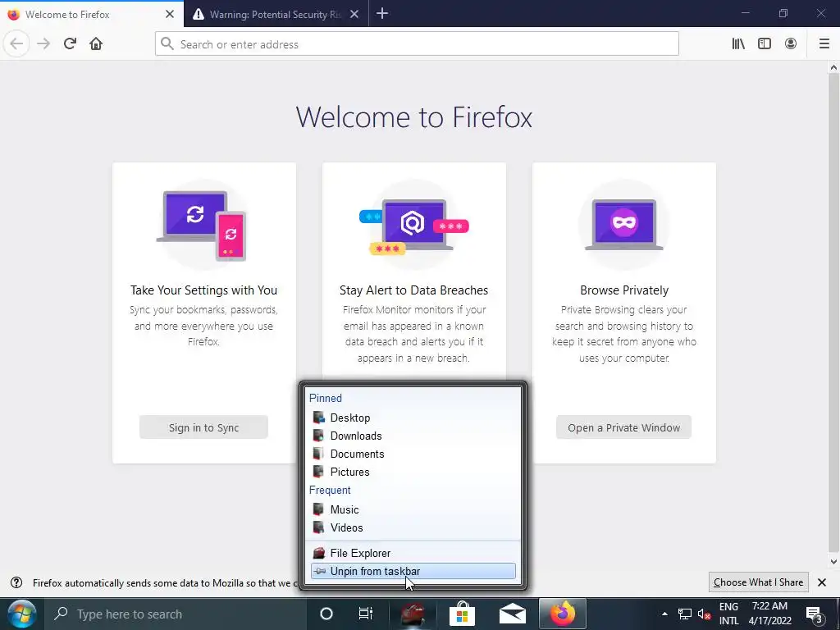
Task: Open a new tab with plus button
Action: pyautogui.click(x=382, y=14)
